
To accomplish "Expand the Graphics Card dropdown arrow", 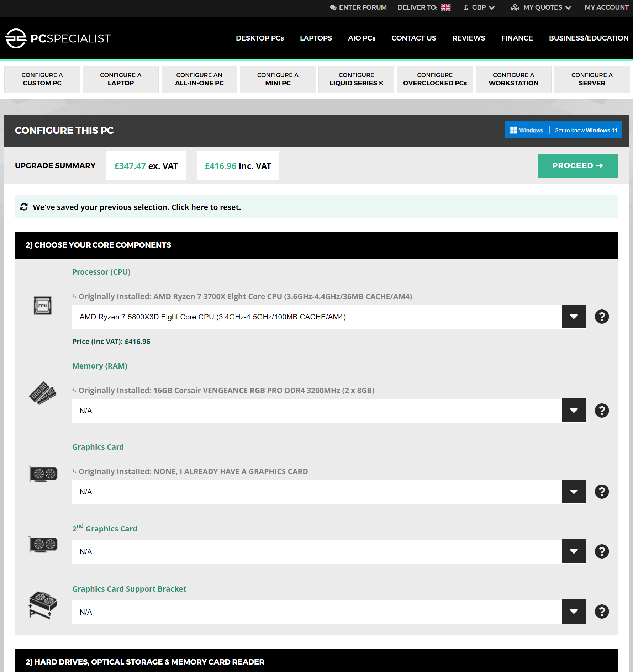I will (x=574, y=492).
